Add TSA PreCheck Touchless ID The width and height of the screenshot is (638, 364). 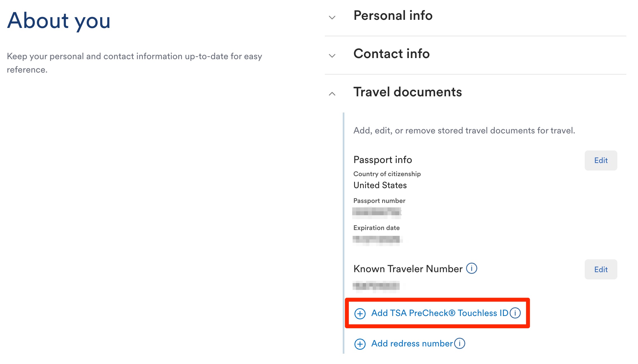point(440,313)
